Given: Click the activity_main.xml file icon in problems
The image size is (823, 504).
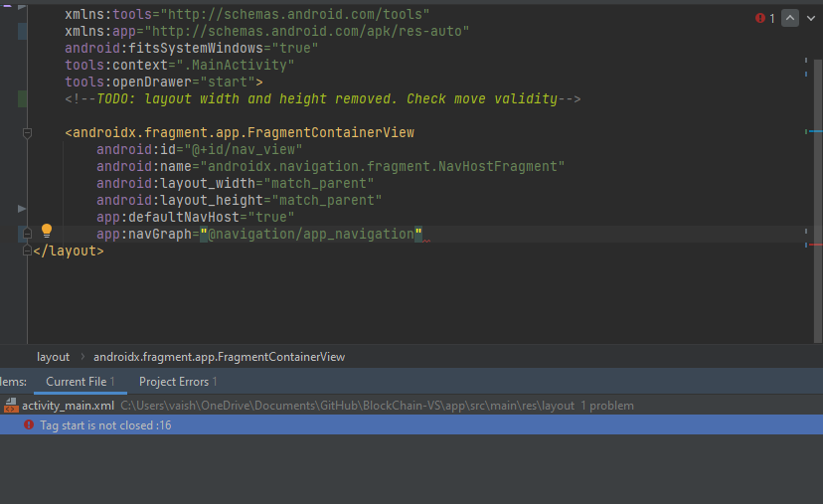Looking at the screenshot, I should coord(11,406).
